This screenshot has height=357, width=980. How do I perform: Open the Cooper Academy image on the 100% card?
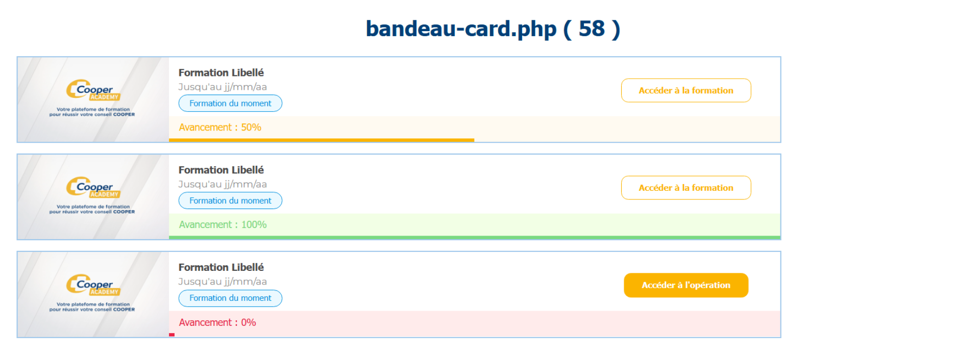pyautogui.click(x=93, y=197)
